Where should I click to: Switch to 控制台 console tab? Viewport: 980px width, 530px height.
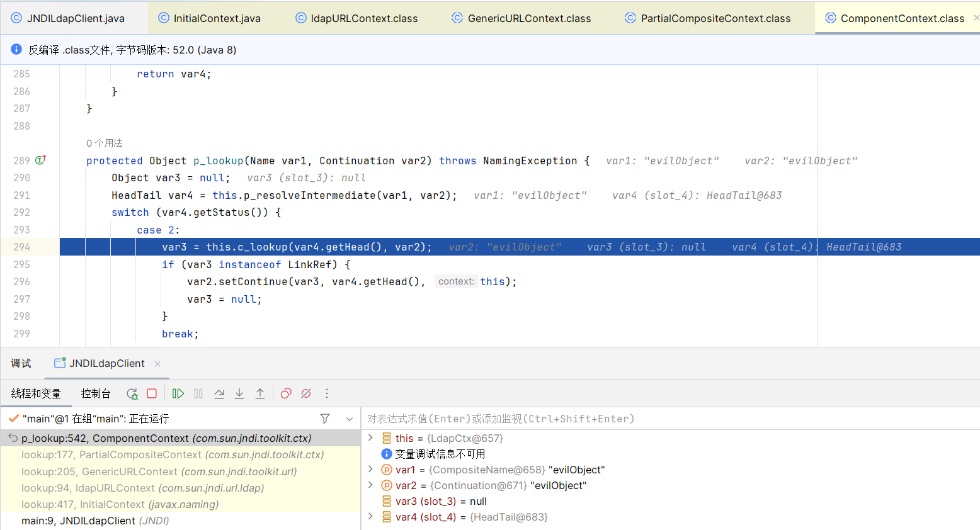96,393
